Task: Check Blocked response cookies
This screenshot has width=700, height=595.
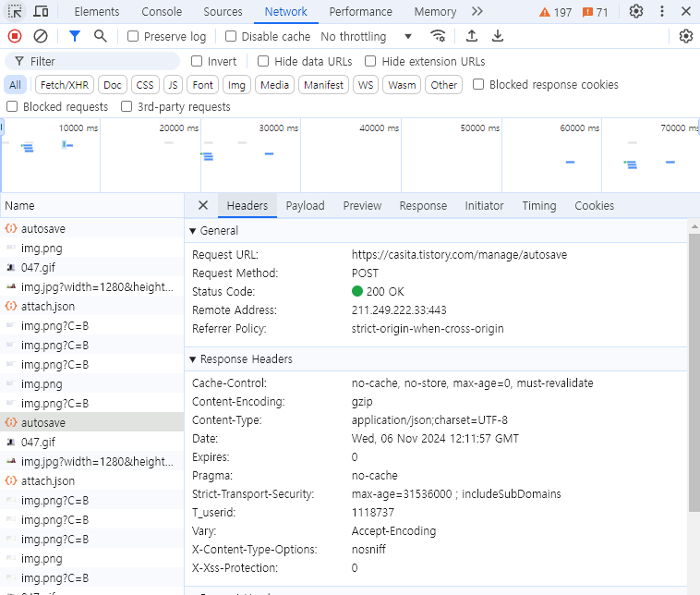Action: pos(478,84)
